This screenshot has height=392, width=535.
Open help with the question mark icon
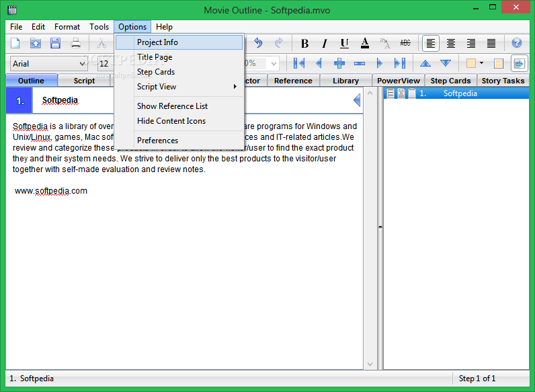[x=517, y=43]
